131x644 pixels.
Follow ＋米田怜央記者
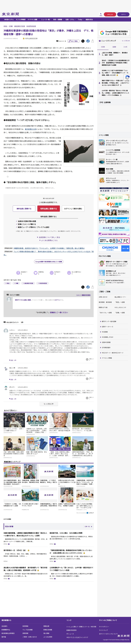coord(42,283)
